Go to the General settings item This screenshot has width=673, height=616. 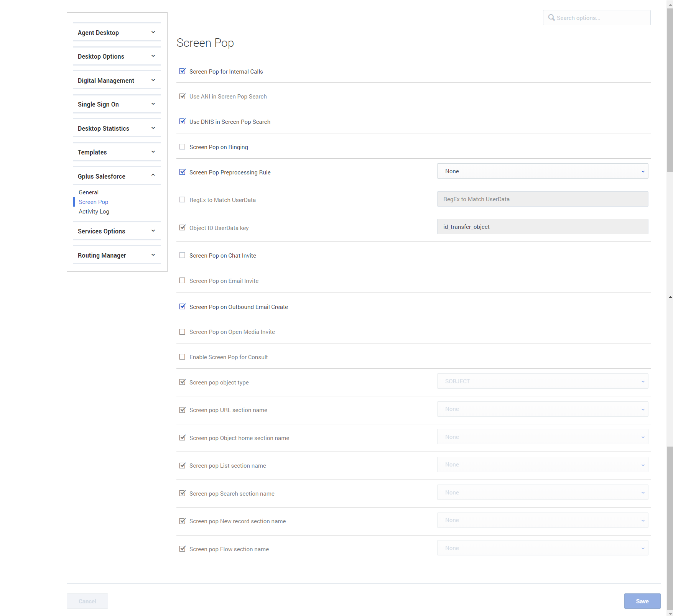[x=89, y=192]
